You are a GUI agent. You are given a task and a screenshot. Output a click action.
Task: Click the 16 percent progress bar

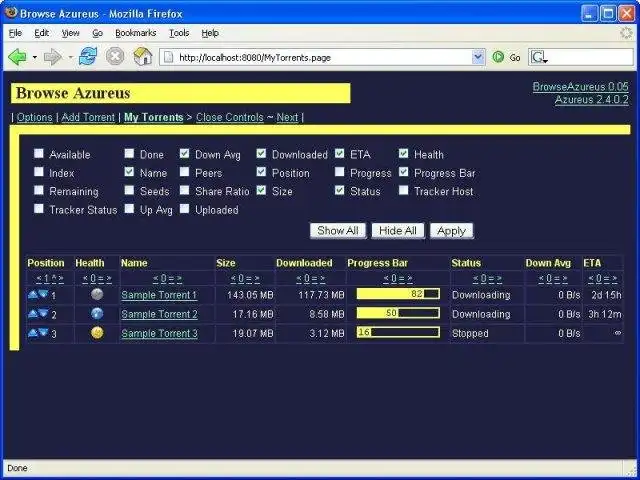398,332
